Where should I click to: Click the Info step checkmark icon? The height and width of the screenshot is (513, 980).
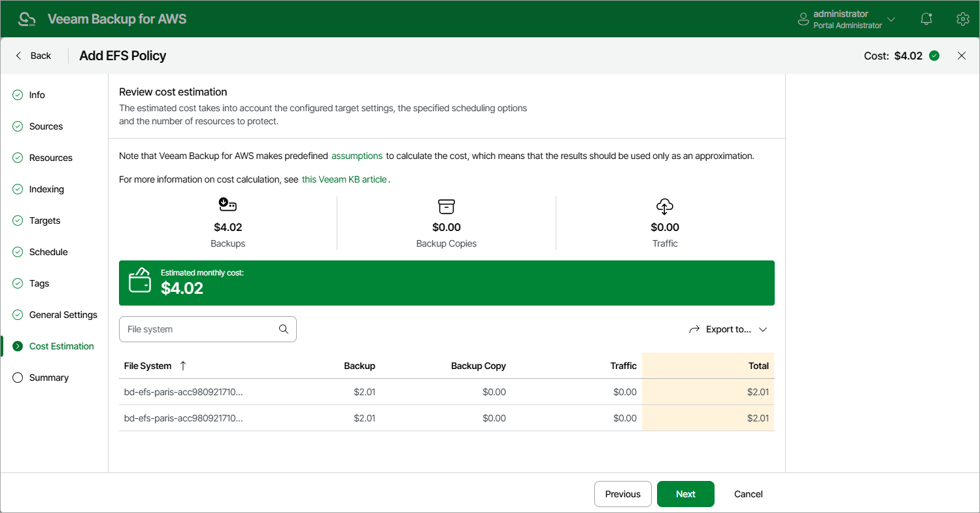pos(18,95)
